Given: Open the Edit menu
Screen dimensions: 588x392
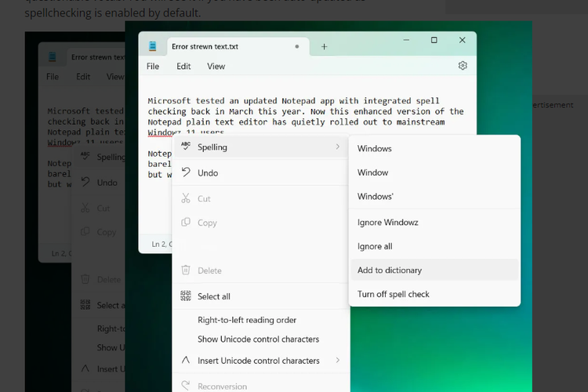Looking at the screenshot, I should (x=183, y=67).
